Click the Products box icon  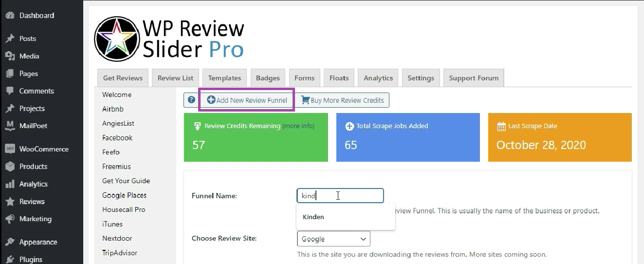[x=10, y=167]
